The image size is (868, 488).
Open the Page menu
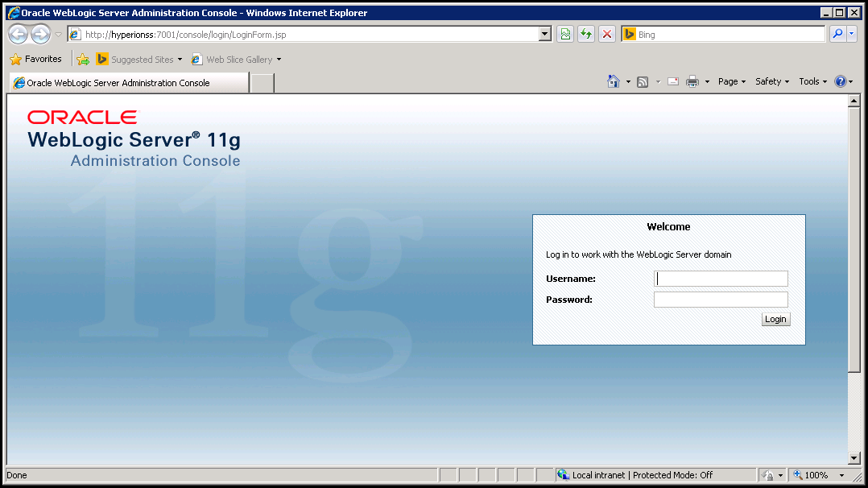pos(732,81)
